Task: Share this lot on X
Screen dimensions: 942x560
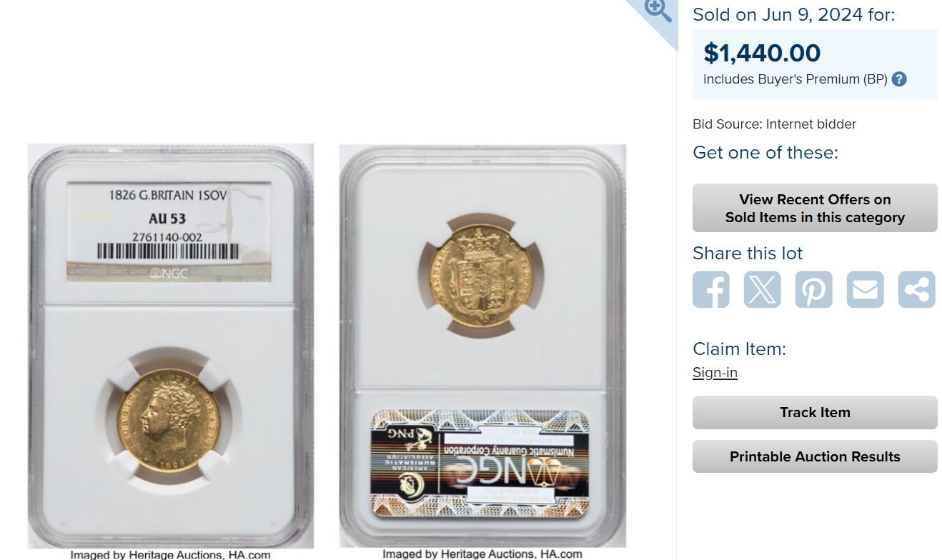Action: pos(763,289)
